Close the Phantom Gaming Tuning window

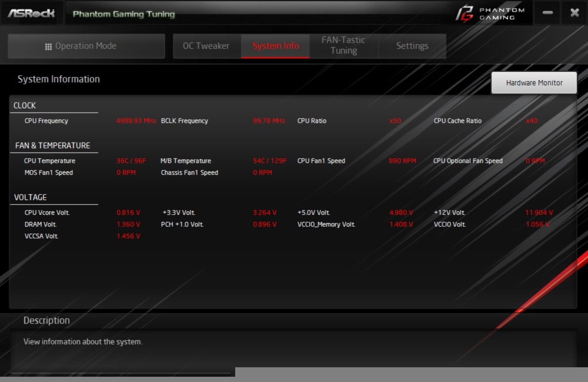click(574, 13)
